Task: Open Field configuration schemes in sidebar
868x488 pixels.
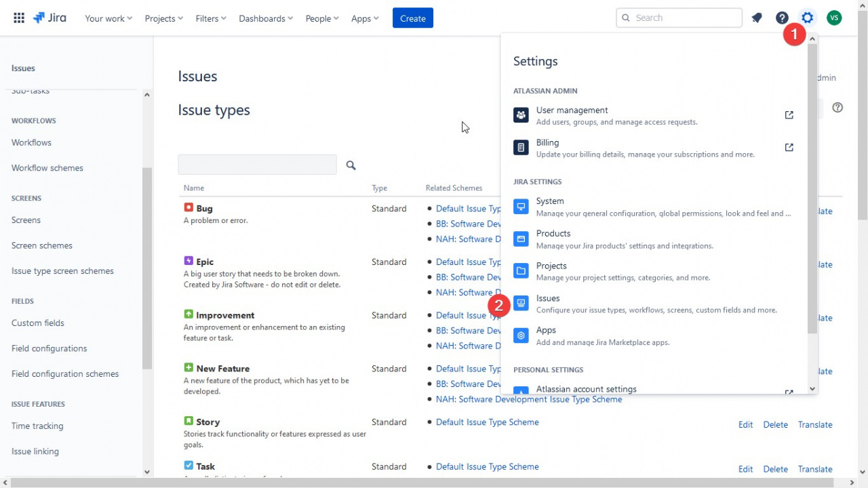Action: click(65, 374)
